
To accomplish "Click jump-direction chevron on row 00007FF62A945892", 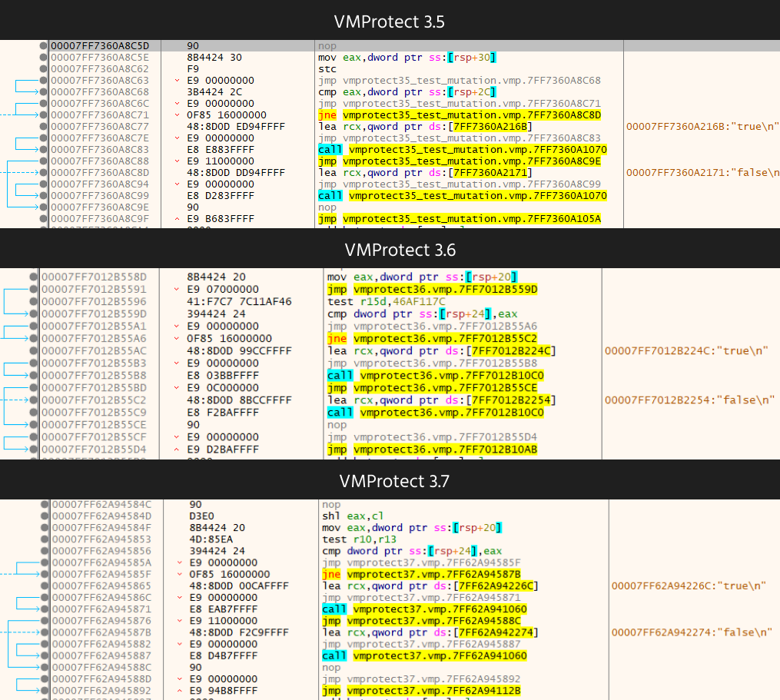I will point(180,691).
